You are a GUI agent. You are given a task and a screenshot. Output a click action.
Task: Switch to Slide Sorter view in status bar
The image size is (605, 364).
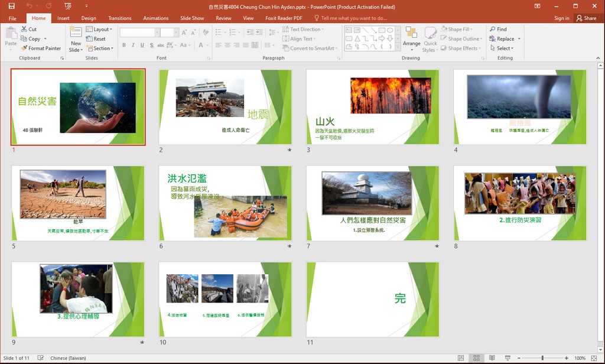(477, 358)
